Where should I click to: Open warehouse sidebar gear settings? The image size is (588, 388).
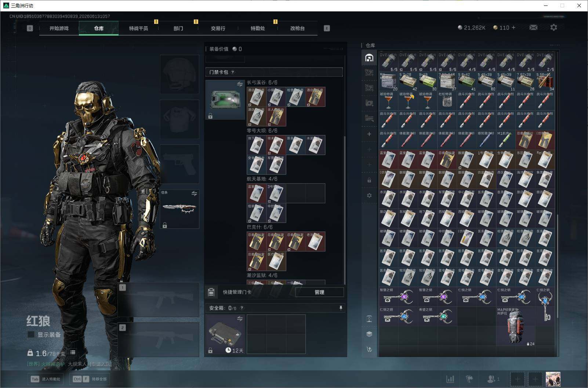tap(369, 195)
